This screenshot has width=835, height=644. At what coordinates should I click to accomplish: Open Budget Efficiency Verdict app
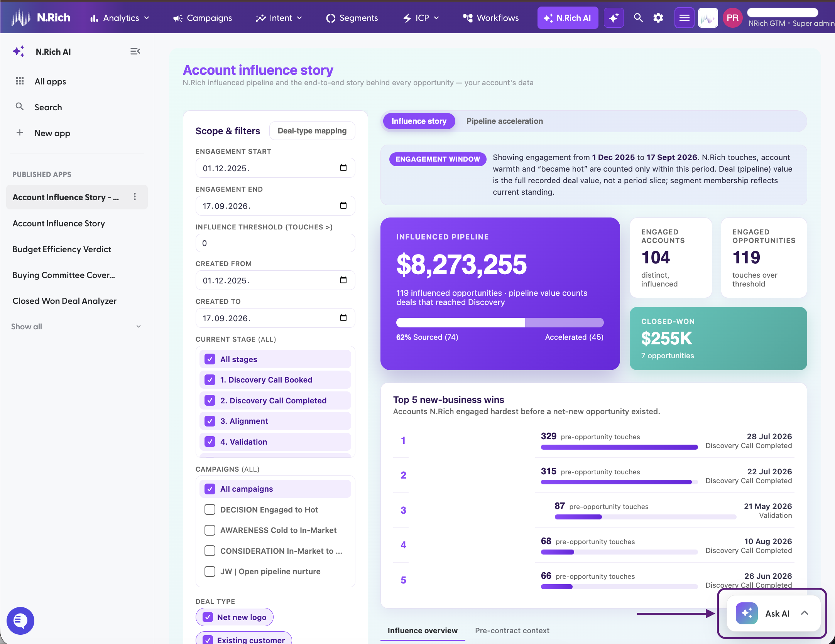(62, 249)
